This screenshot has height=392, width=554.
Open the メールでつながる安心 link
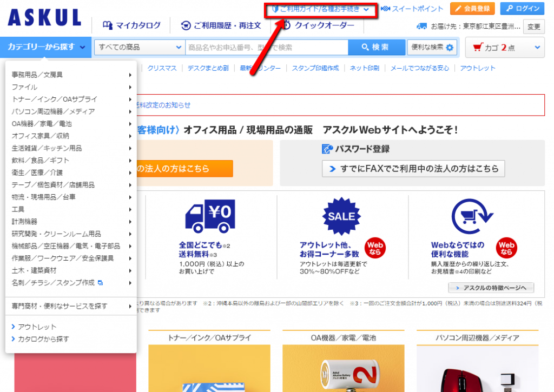(x=420, y=68)
